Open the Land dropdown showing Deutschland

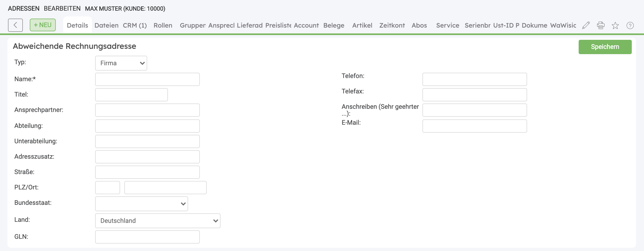point(158,221)
